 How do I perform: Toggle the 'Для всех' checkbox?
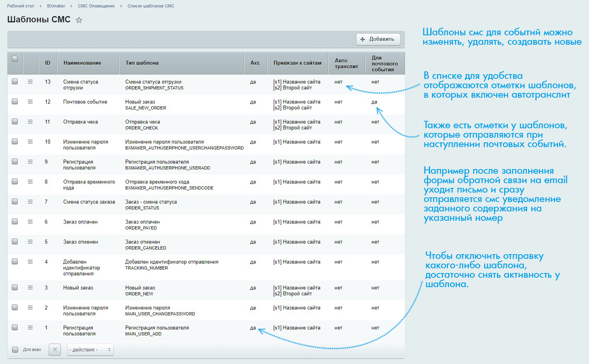tap(15, 349)
